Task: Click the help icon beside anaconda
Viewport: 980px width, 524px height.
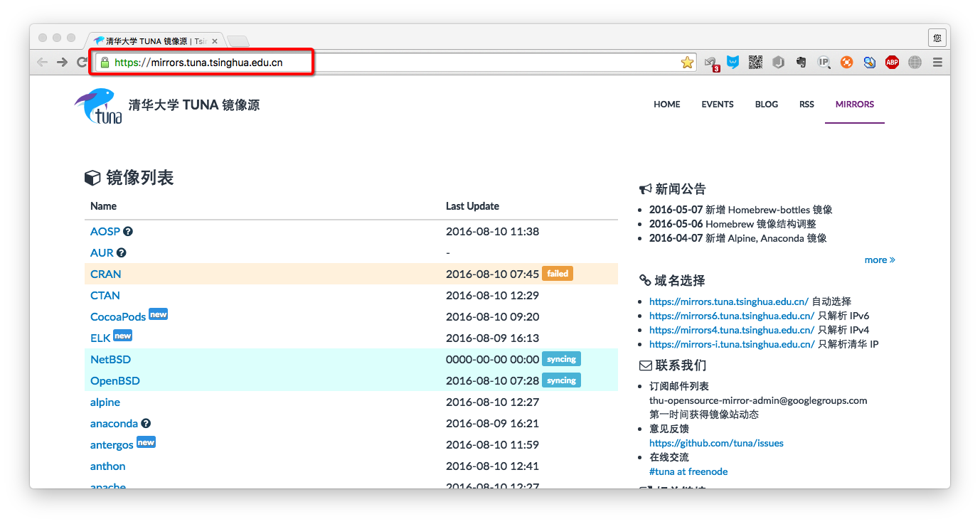Action: [146, 424]
